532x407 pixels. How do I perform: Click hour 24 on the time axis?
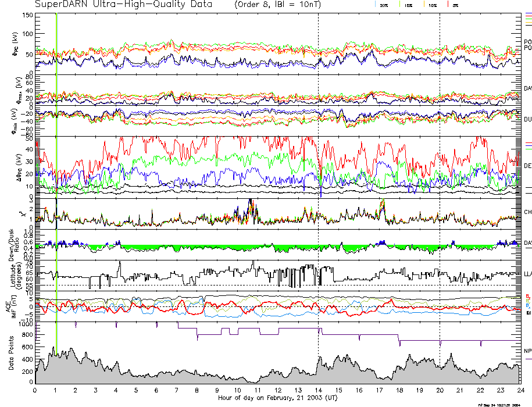point(520,391)
